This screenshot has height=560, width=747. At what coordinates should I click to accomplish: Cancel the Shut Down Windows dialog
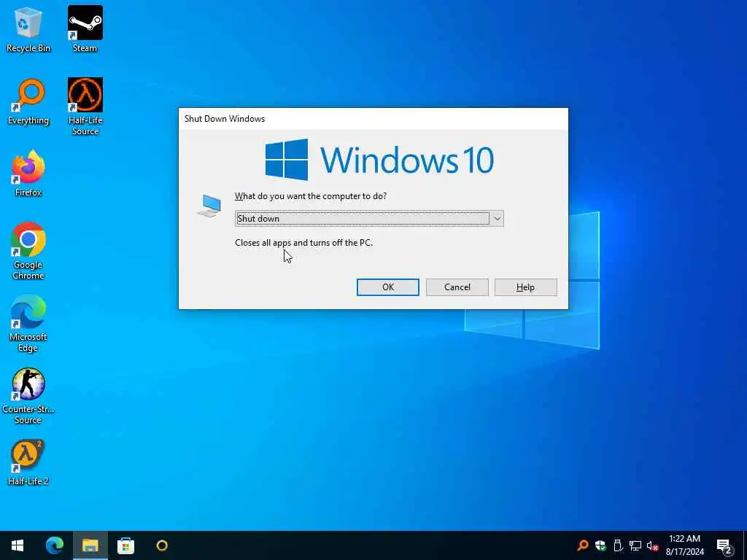tap(457, 287)
